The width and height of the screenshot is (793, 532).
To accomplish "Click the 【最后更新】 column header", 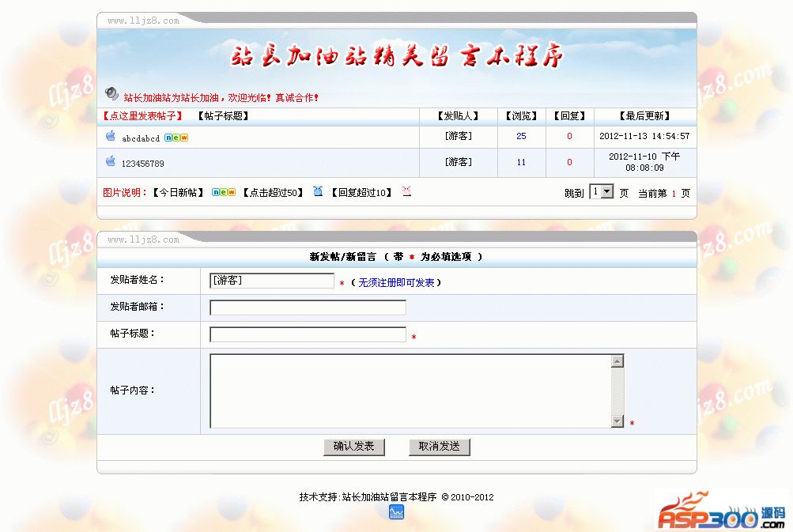I will click(x=645, y=115).
